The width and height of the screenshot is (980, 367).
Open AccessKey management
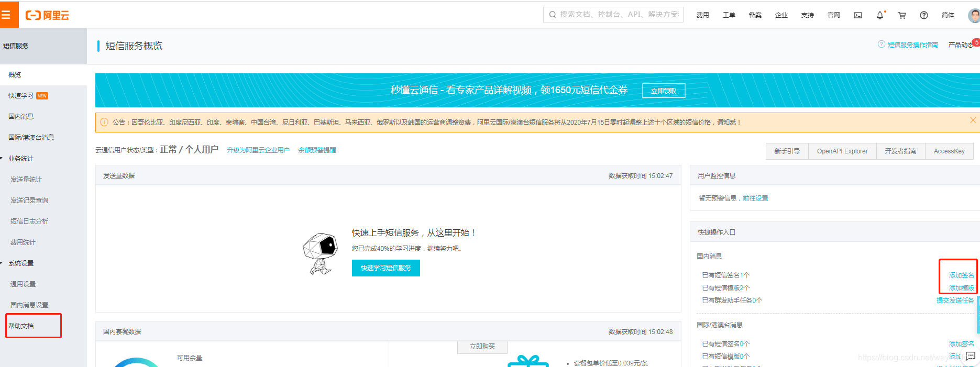949,151
